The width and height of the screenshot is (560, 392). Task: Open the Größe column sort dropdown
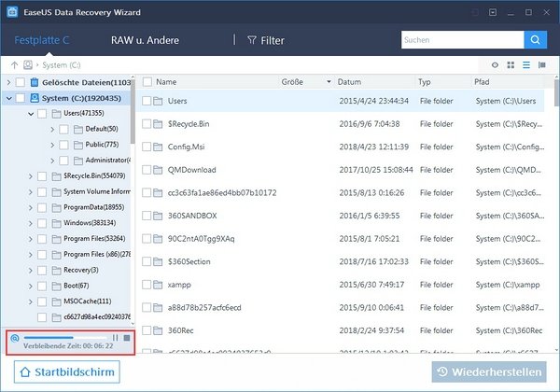click(x=329, y=82)
